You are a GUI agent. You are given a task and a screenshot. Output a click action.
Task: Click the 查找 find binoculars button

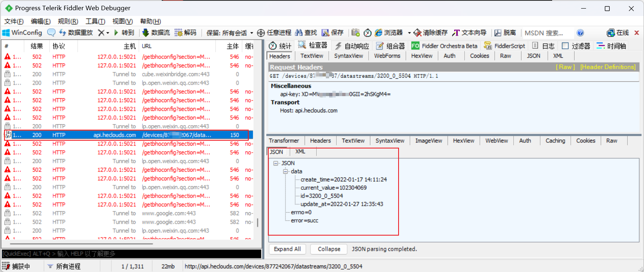click(306, 33)
